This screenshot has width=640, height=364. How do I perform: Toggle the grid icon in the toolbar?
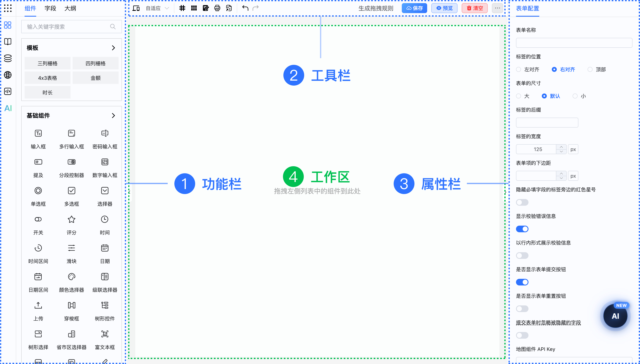click(182, 8)
